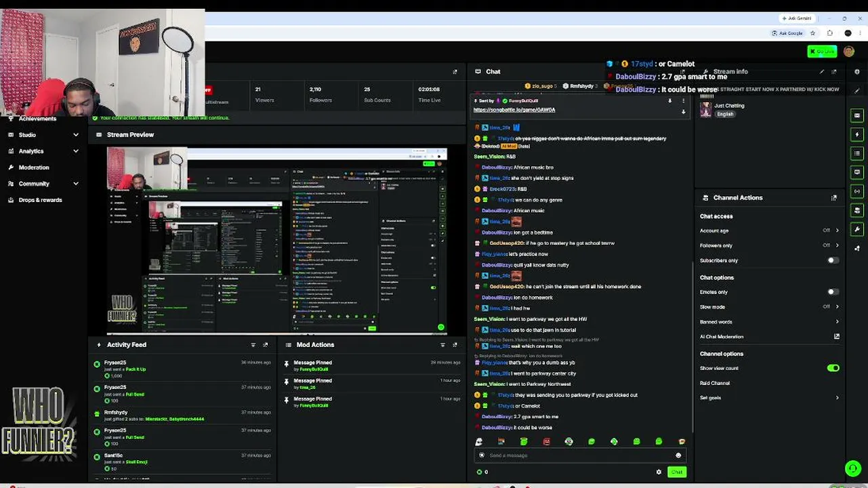Image resolution: width=868 pixels, height=488 pixels.
Task: Bookmark this page with star icon
Action: click(x=812, y=33)
